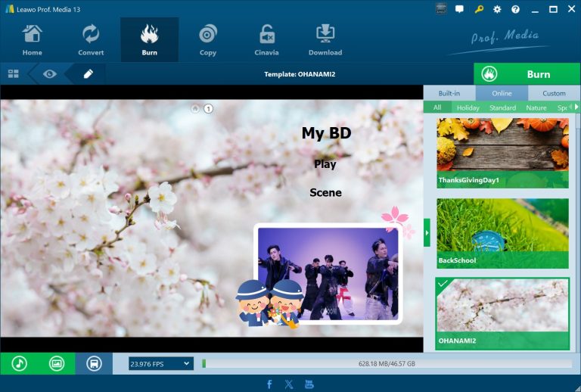
Task: Click the background image icon
Action: pyautogui.click(x=56, y=363)
